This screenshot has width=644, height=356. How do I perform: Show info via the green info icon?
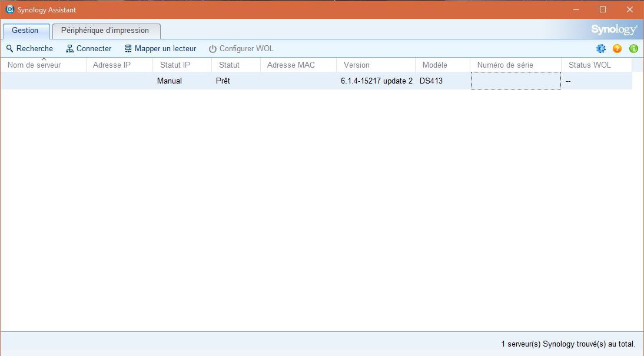(634, 49)
